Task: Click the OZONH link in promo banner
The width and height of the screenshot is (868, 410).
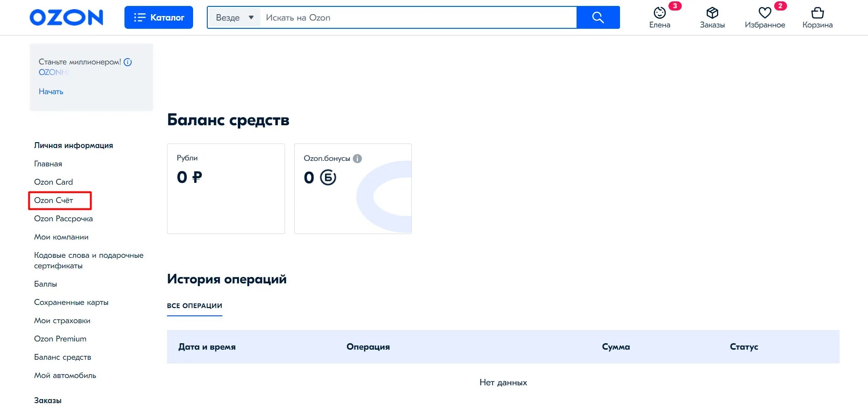Action: click(54, 72)
